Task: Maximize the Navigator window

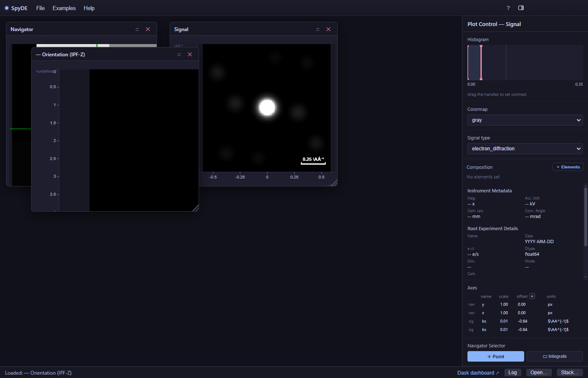Action: tap(137, 29)
